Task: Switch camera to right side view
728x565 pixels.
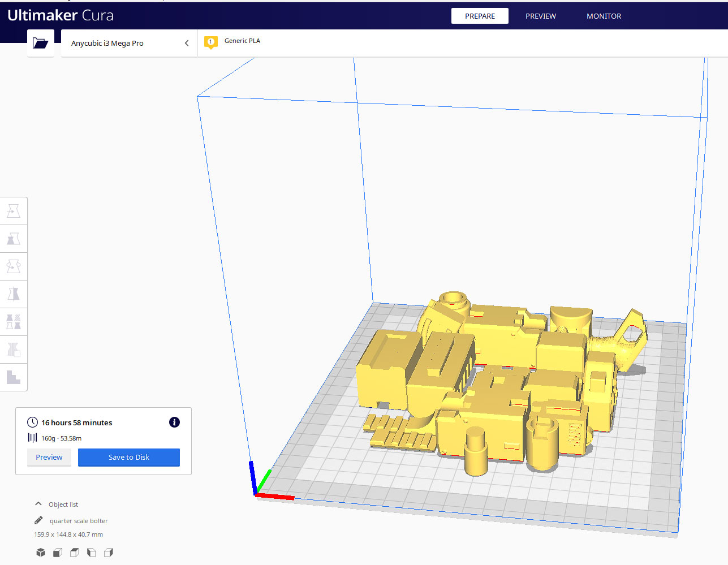Action: [x=109, y=553]
